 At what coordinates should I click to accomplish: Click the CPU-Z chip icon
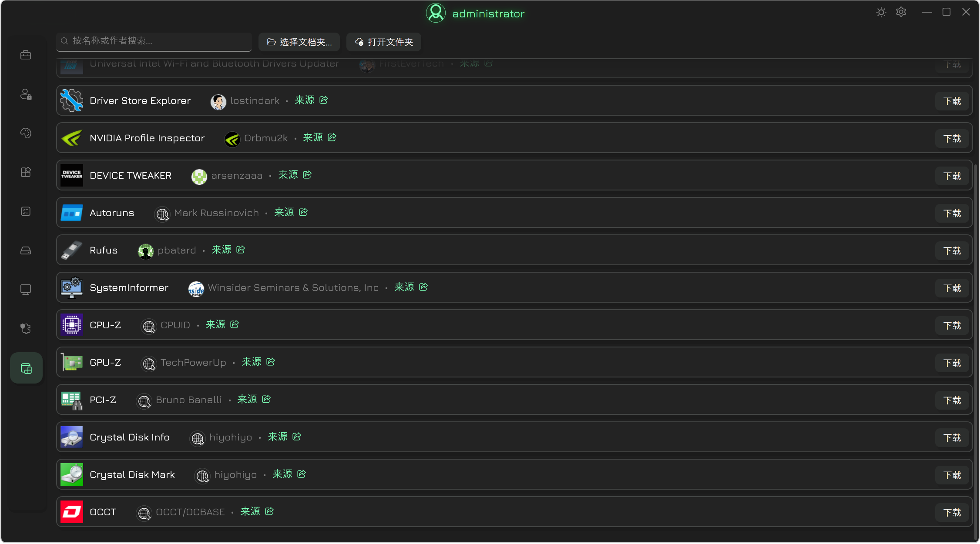click(72, 325)
